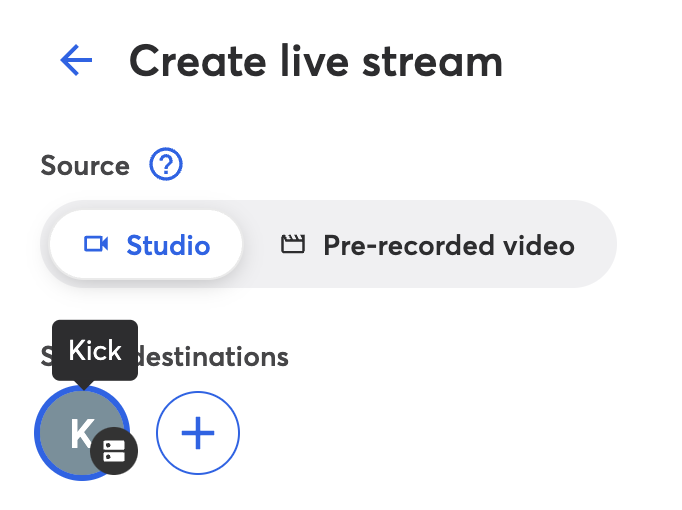Viewport: 682px width, 510px height.
Task: Click the camera icon in Studio
Action: (x=96, y=245)
